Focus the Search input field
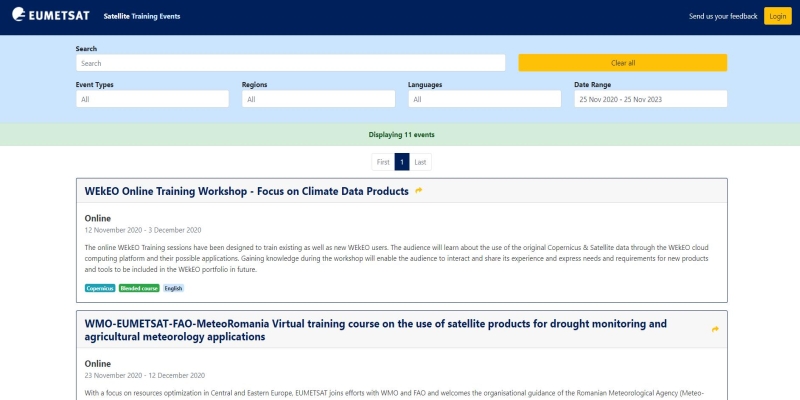 [x=291, y=63]
